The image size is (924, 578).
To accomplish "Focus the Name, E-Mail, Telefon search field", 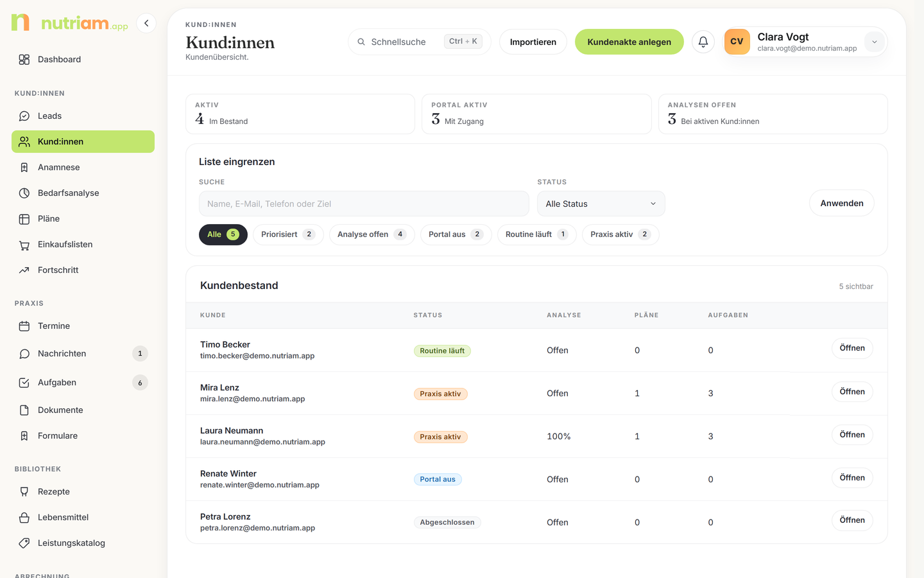I will 364,204.
